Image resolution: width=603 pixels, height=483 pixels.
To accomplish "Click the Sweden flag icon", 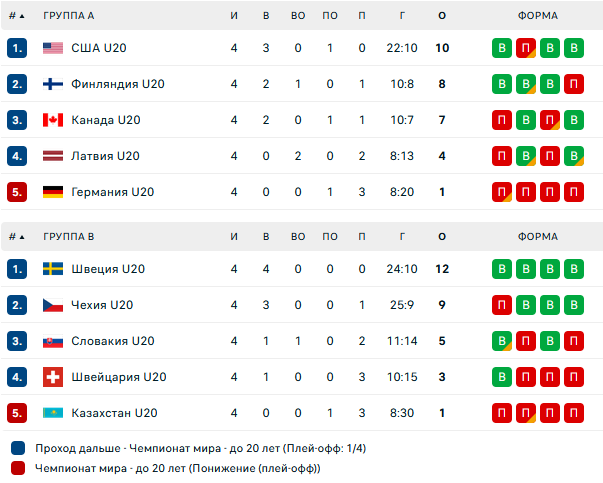I will click(53, 269).
